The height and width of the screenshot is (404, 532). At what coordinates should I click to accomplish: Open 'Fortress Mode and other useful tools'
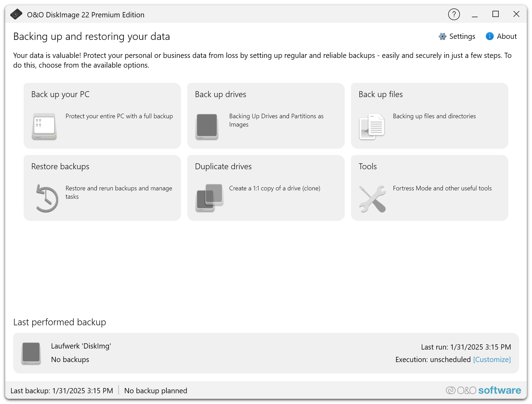(x=442, y=188)
